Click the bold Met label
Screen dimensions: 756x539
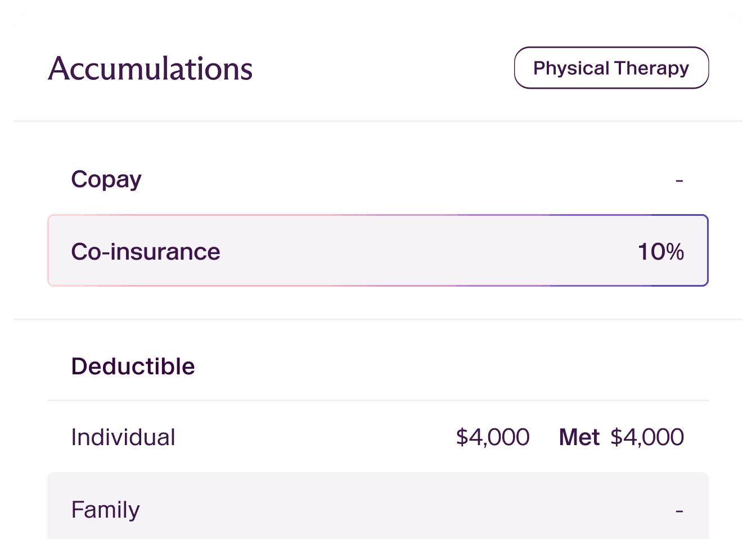(579, 437)
